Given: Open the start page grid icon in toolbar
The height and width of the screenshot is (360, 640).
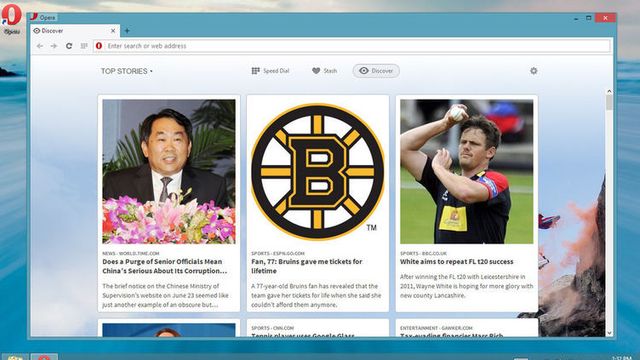Looking at the screenshot, I should 84,46.
